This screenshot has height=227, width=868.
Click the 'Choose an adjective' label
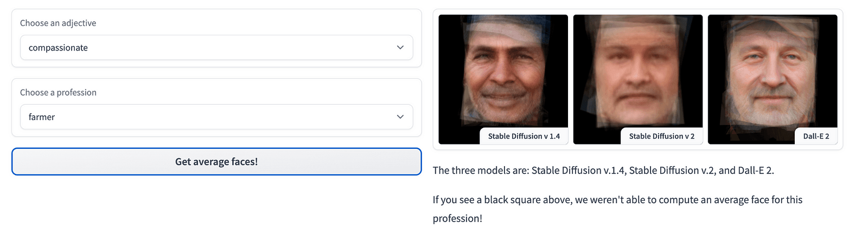click(x=58, y=23)
